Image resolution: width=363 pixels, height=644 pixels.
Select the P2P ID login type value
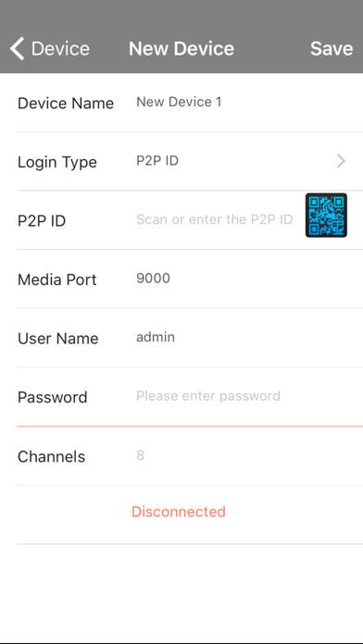[157, 161]
